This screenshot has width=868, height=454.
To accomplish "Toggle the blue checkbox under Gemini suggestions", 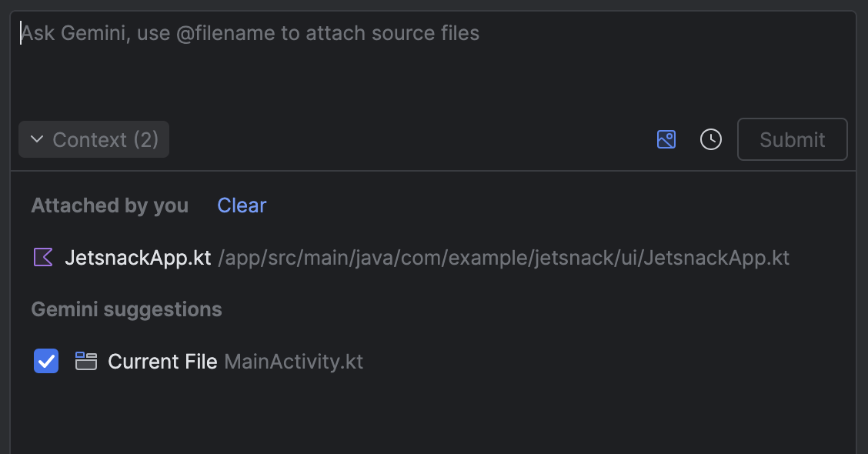I will [x=46, y=361].
